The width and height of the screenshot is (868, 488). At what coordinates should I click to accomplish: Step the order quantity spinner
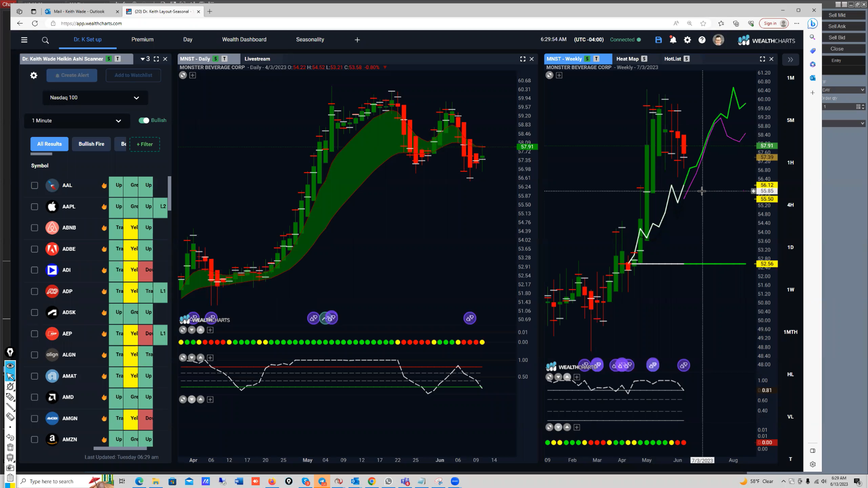tap(863, 107)
